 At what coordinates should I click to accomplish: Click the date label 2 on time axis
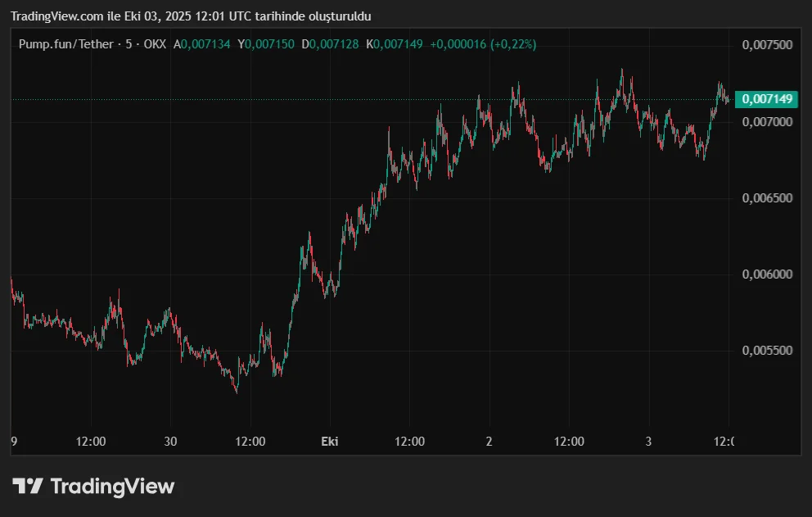point(489,442)
